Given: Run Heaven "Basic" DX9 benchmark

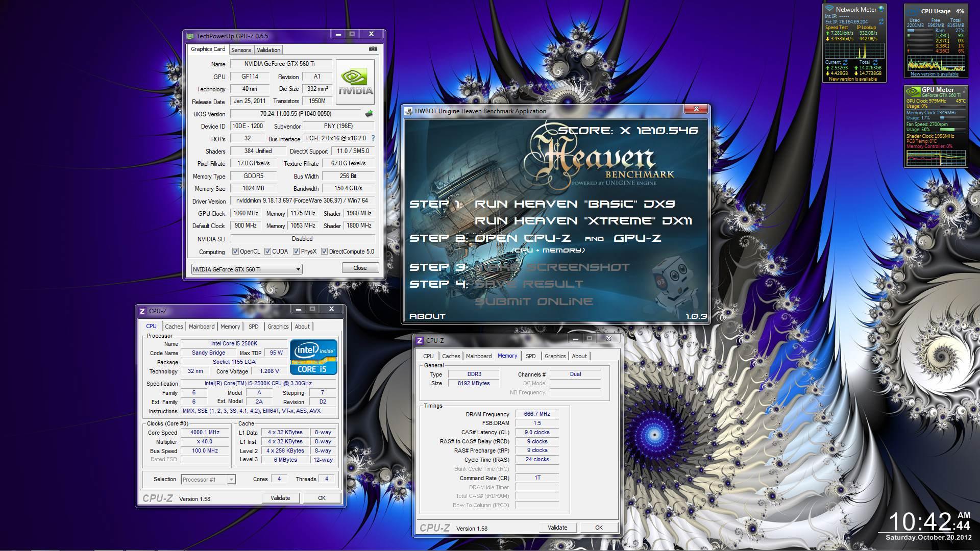Looking at the screenshot, I should coord(575,204).
